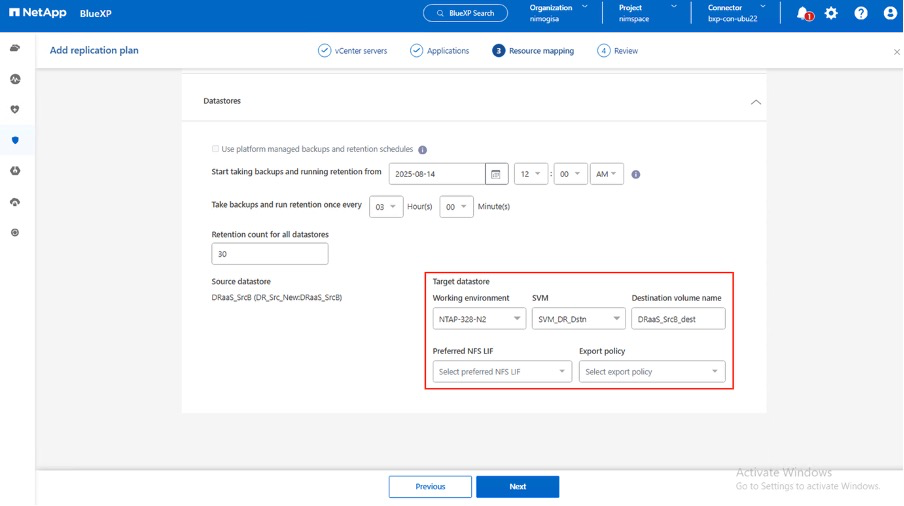This screenshot has height=506, width=904.
Task: Click info icon beside platform managed backups
Action: 422,150
